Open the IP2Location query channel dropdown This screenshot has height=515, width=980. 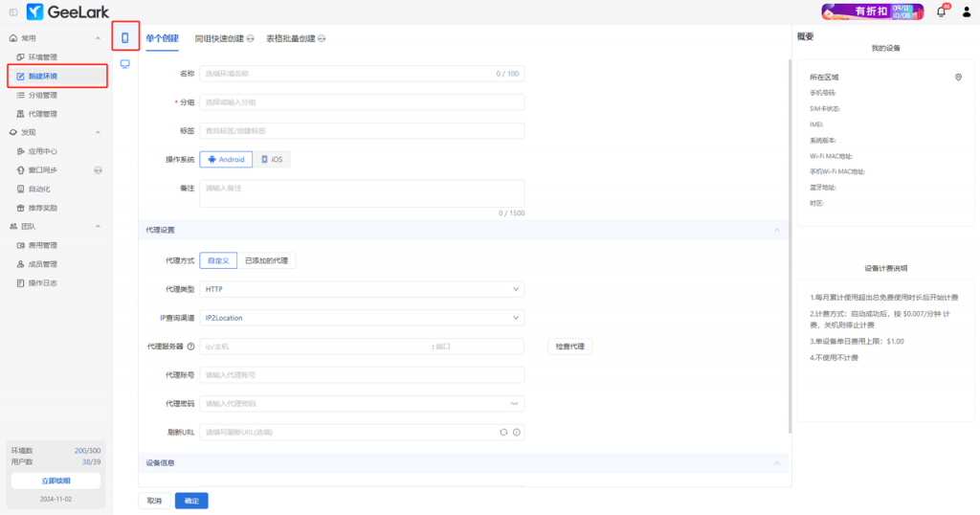[362, 318]
